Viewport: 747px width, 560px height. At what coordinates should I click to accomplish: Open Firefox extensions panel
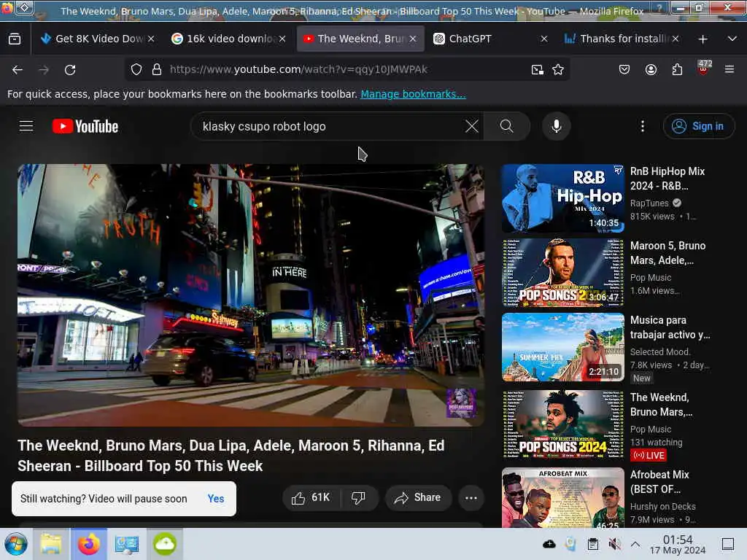pyautogui.click(x=677, y=70)
